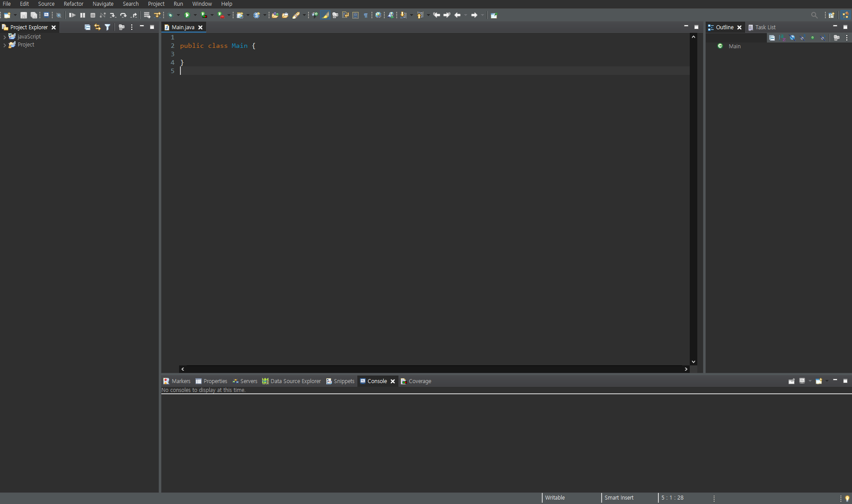Toggle Skip All Breakpoints
Viewport: 852px width, 504px height.
[x=59, y=15]
